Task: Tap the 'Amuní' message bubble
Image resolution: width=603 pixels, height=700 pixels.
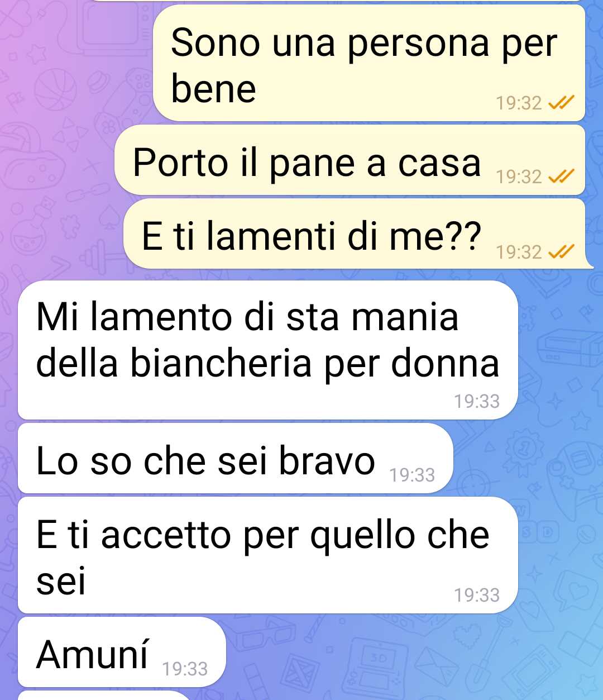Action: click(122, 652)
